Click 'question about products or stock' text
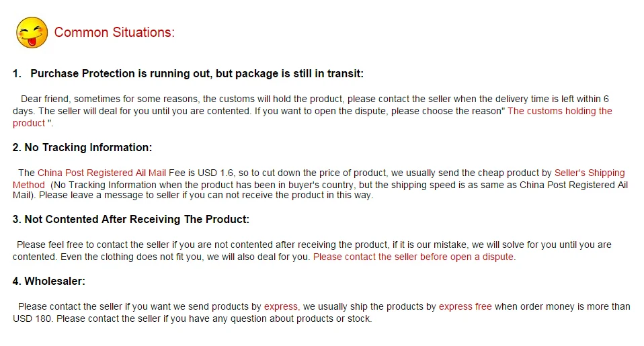Image resolution: width=644 pixels, height=346 pixels. (300, 318)
